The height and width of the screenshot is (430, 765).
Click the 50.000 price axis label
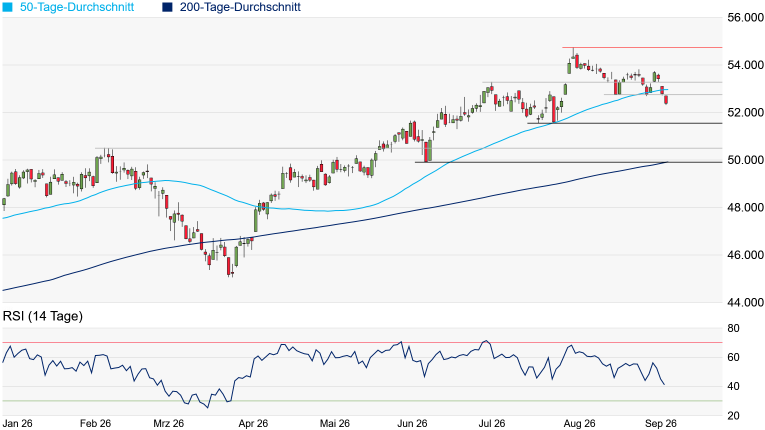745,160
